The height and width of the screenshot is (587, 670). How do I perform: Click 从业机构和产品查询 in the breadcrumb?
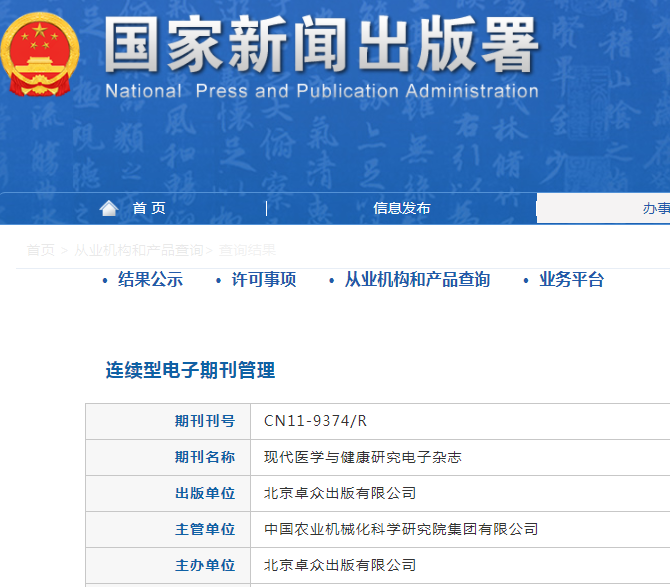point(139,250)
